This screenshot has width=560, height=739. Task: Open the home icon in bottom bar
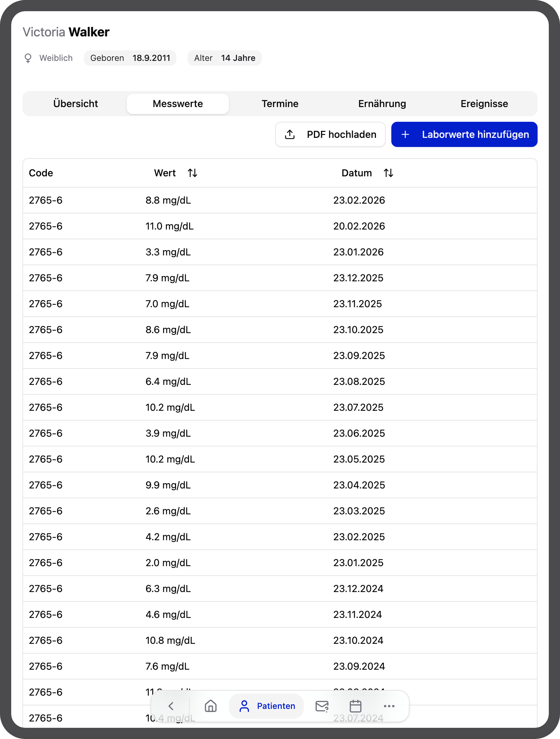[x=211, y=706]
